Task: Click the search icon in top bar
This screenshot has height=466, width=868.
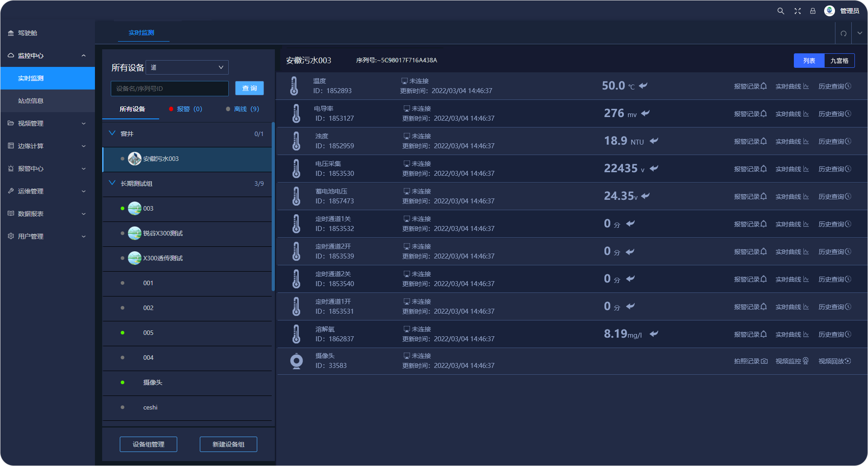Action: pyautogui.click(x=780, y=11)
